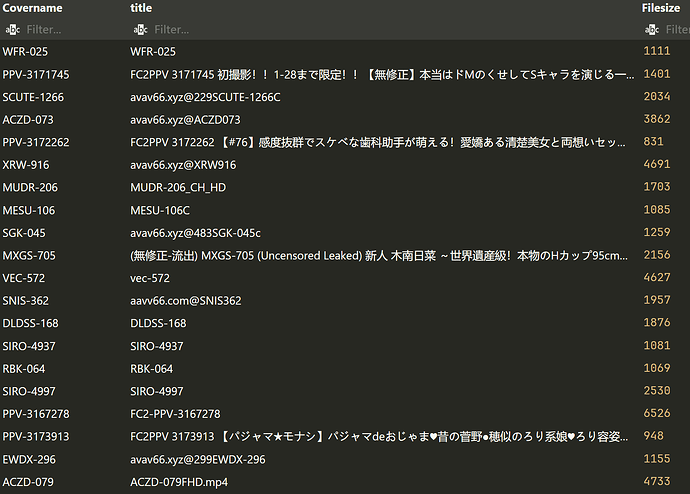Click the SNIS-362 covername cell

[26, 300]
